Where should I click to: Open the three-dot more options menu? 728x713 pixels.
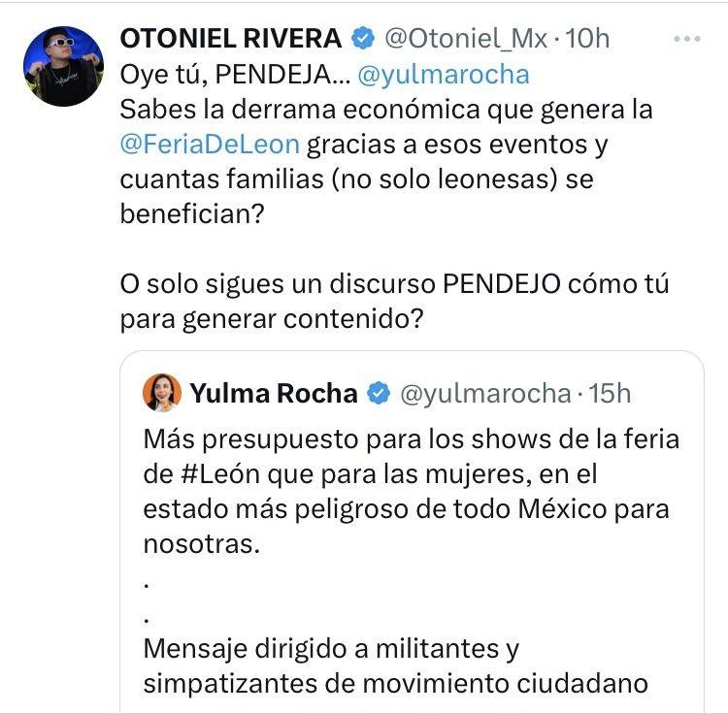pos(686,40)
